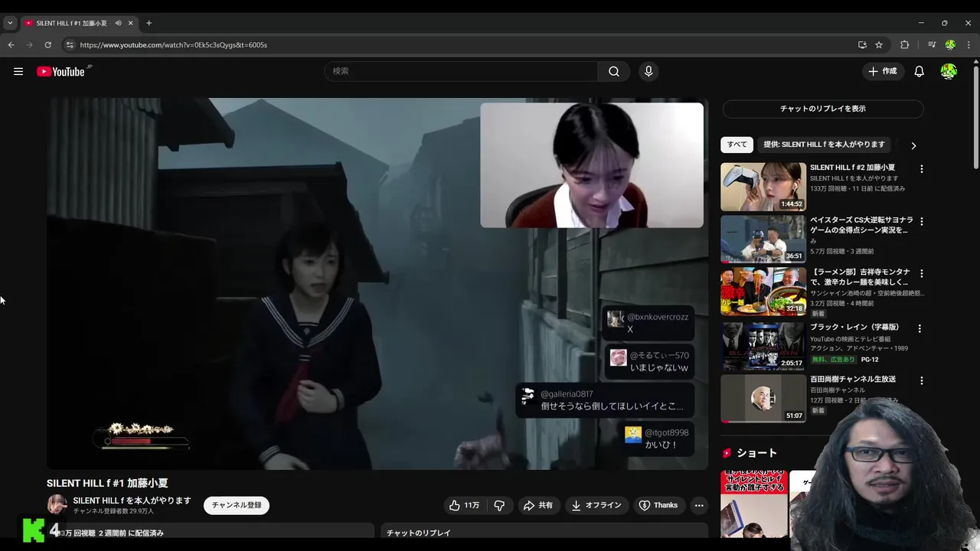Click the 共有 share button
980x551 pixels.
point(538,505)
